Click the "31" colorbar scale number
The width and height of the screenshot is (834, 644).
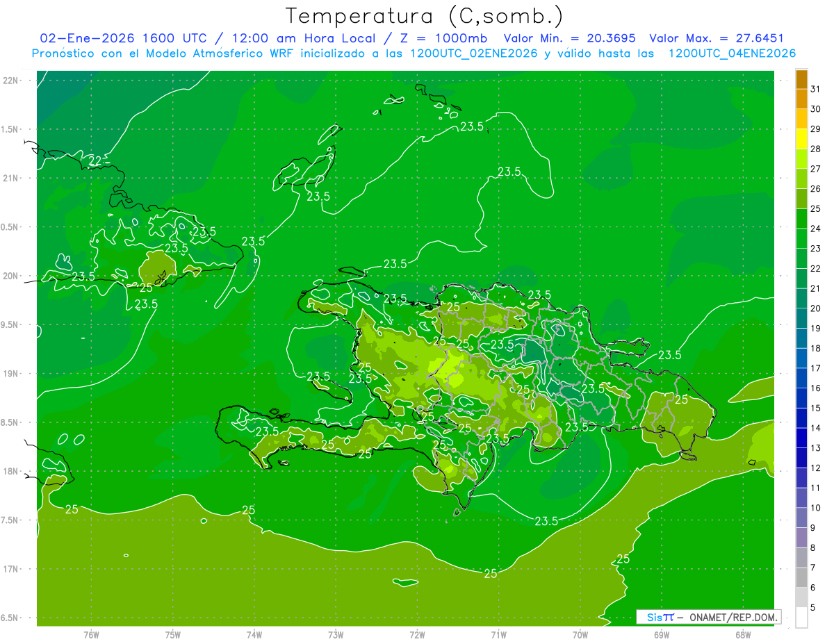(816, 89)
